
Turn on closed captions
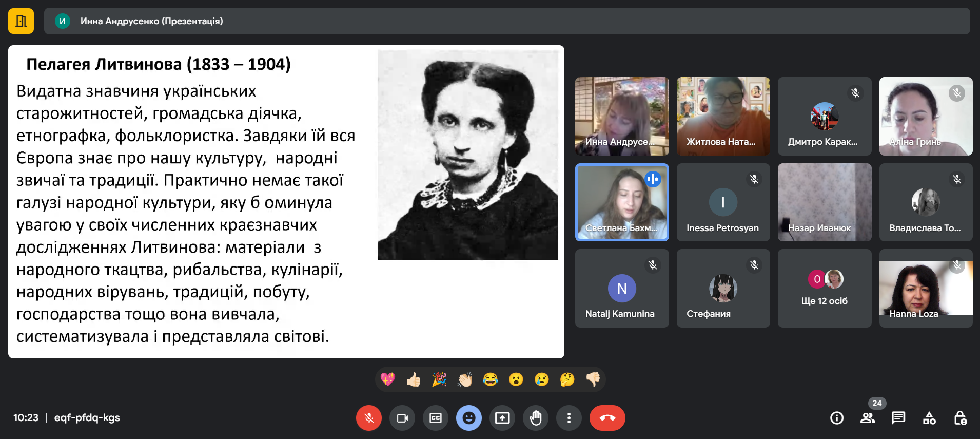click(436, 418)
